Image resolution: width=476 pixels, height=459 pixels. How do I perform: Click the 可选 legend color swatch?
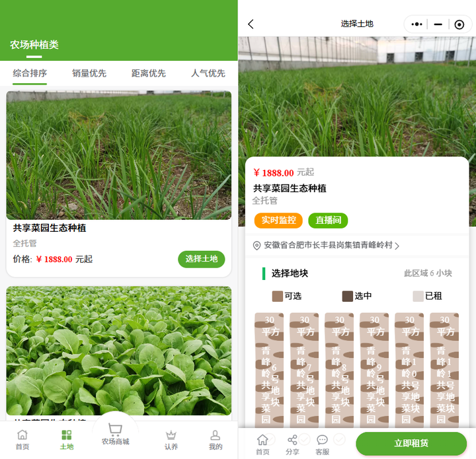click(278, 296)
